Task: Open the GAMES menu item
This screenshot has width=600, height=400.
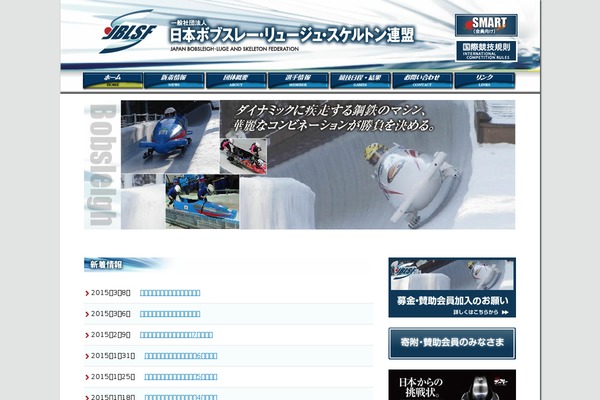Action: pyautogui.click(x=360, y=80)
